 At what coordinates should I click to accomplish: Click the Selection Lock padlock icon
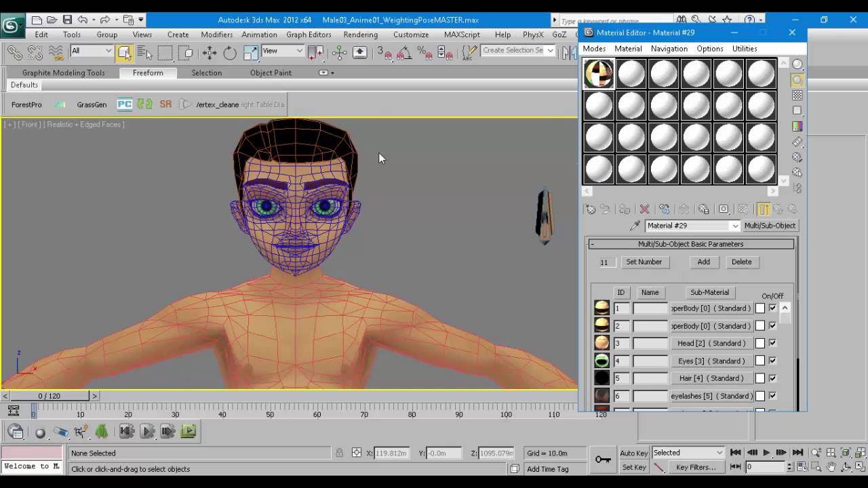click(x=339, y=453)
